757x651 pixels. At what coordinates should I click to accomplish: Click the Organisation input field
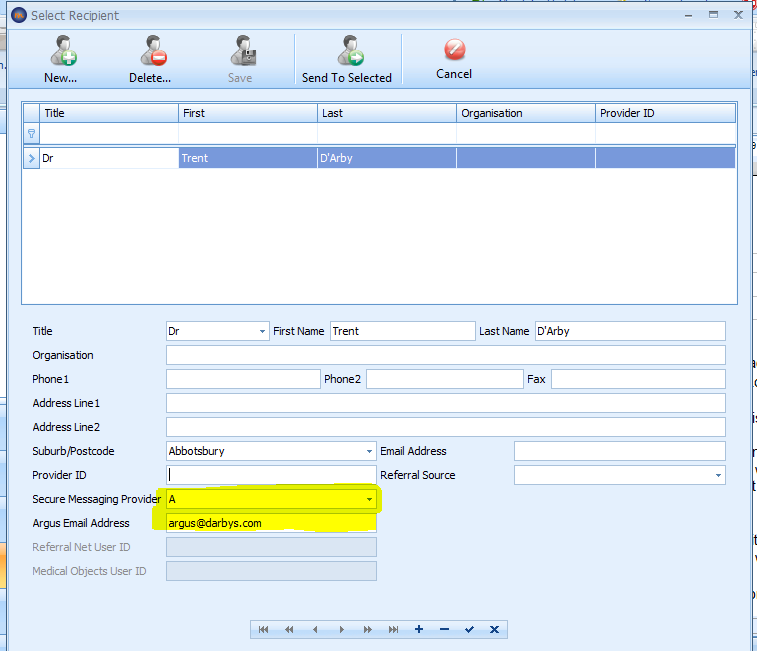click(x=446, y=355)
